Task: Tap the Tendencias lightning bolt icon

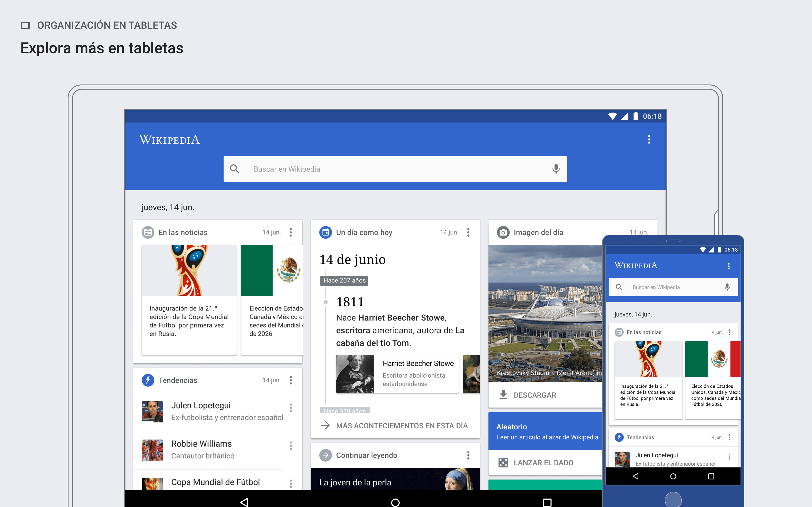Action: (148, 380)
